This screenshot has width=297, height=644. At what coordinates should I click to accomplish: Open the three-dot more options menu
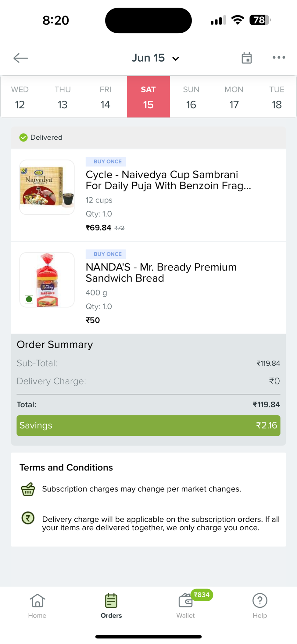[279, 57]
